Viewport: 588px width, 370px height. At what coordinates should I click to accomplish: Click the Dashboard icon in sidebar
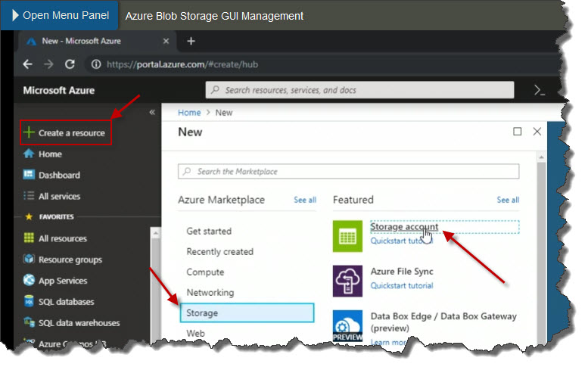coord(29,175)
